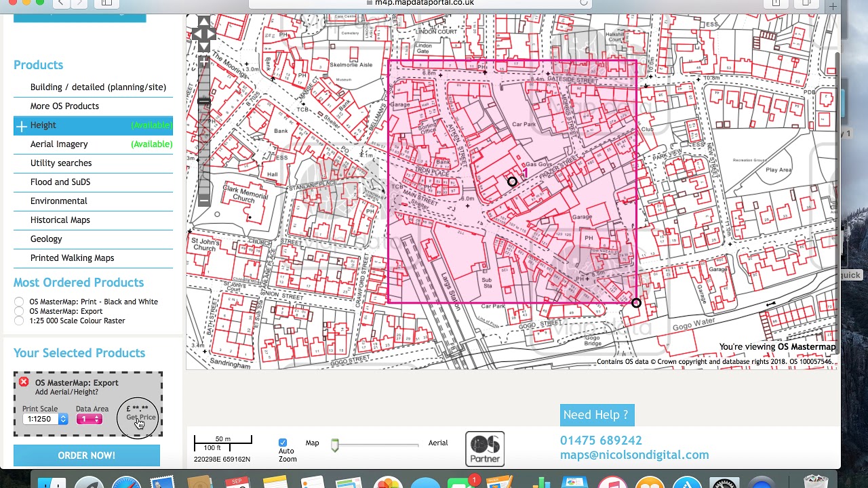The image size is (868, 488).
Task: Pan the map down with the arrow
Action: pos(204,45)
